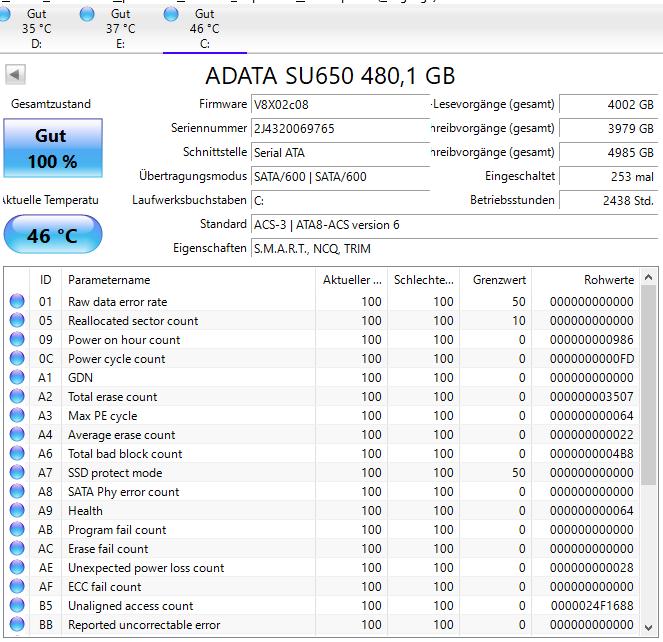Click the blue orb next to Total erase count
The width and height of the screenshot is (663, 642).
click(x=17, y=397)
